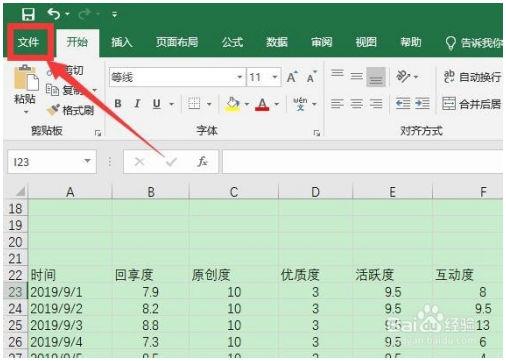The height and width of the screenshot is (361, 506).
Task: Click the 合并后居中 merge button
Action: click(472, 104)
